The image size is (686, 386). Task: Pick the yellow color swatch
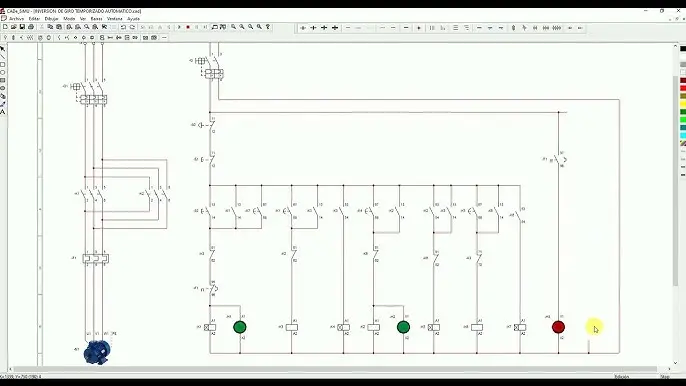tap(683, 104)
